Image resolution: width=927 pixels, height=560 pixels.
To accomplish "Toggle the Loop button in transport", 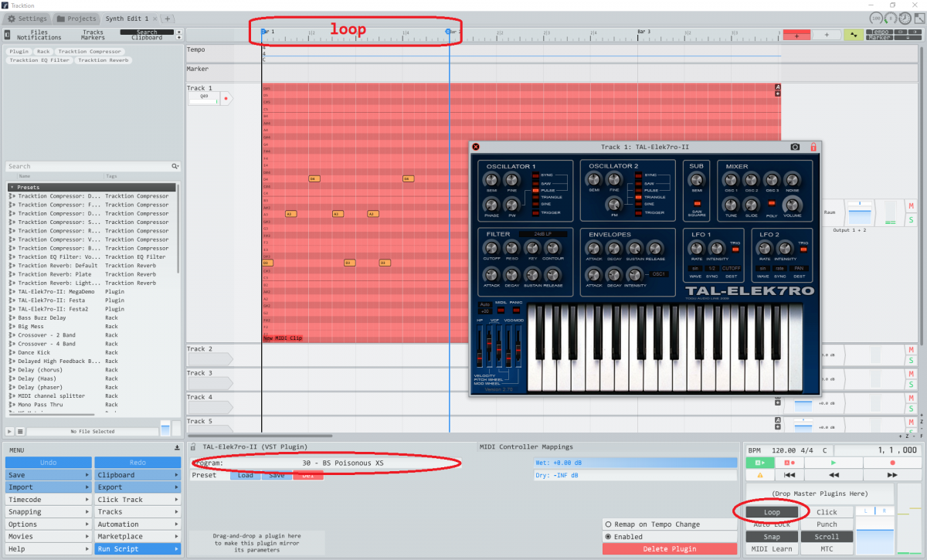I will click(x=772, y=512).
